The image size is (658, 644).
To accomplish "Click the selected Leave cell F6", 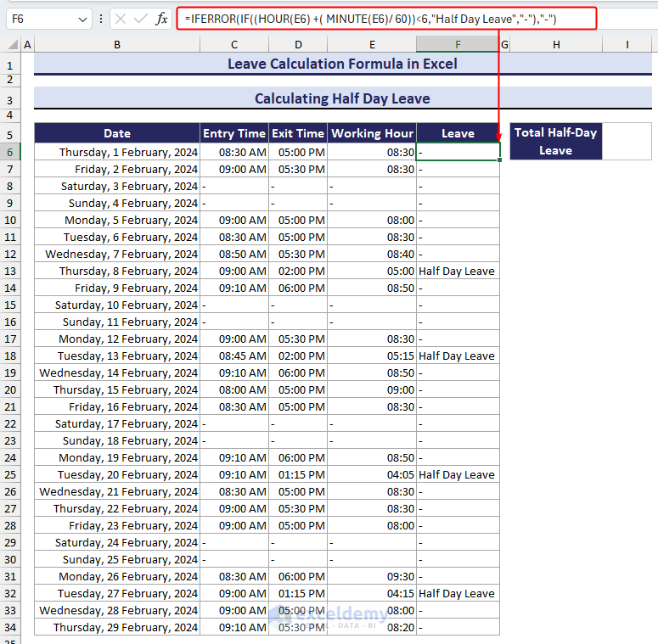I will click(458, 152).
